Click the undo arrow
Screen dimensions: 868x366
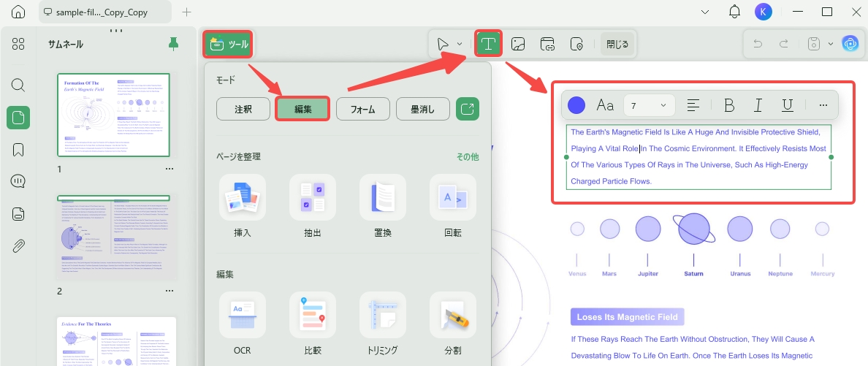(758, 45)
